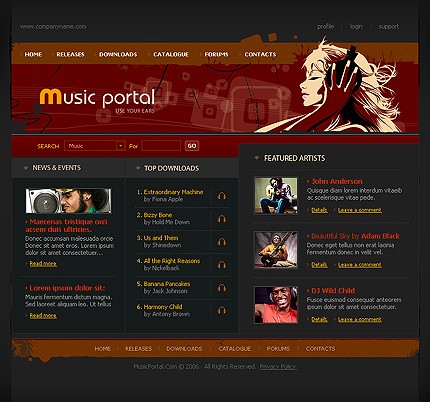
Task: Open Privacy Policy in footer
Action: (x=278, y=367)
